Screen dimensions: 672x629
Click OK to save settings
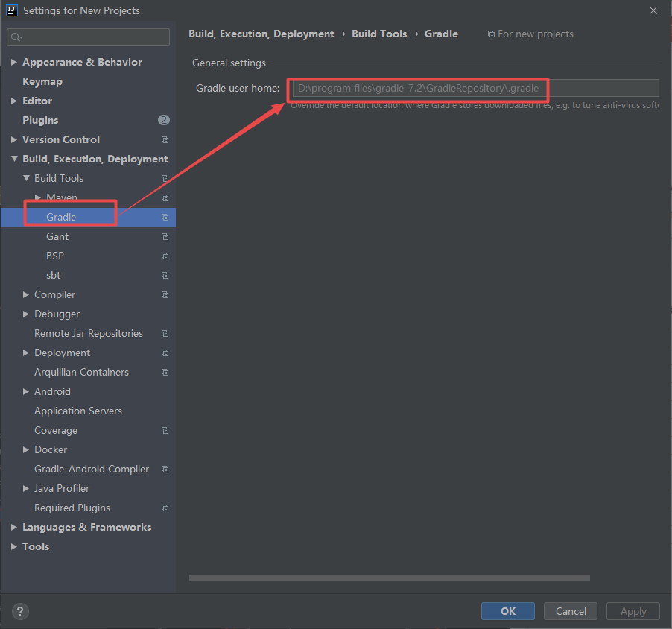[508, 611]
